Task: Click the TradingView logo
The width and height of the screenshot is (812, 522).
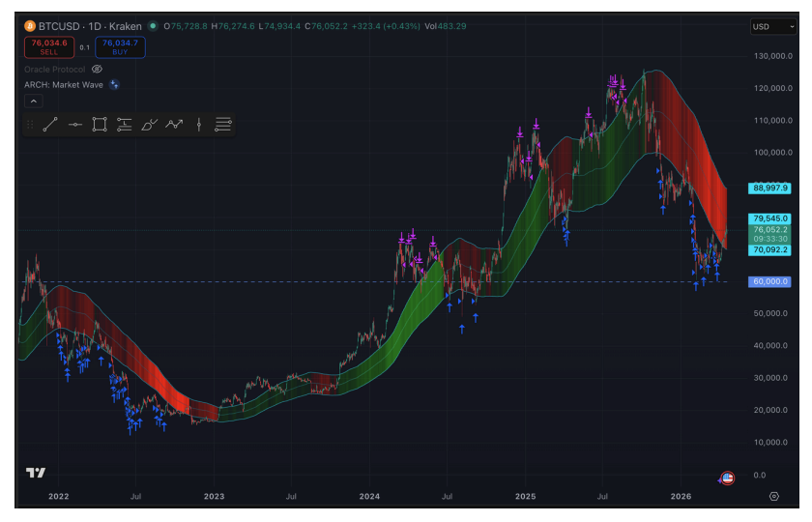Action: click(36, 473)
